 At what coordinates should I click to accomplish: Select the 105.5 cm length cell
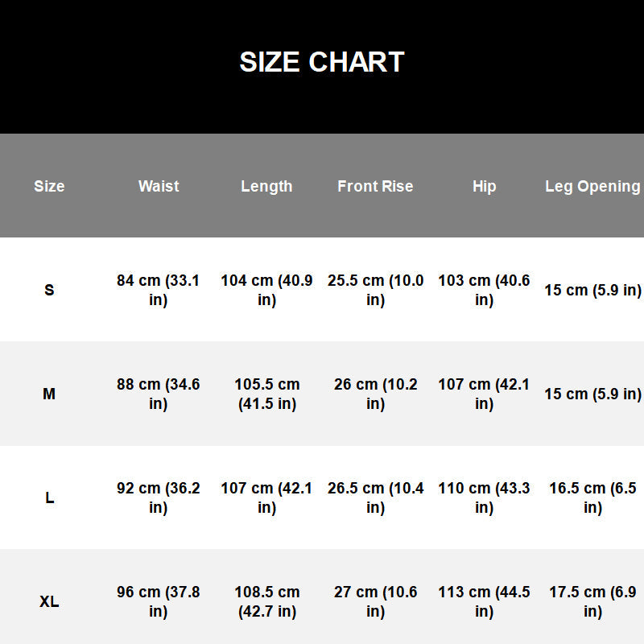[x=267, y=394]
